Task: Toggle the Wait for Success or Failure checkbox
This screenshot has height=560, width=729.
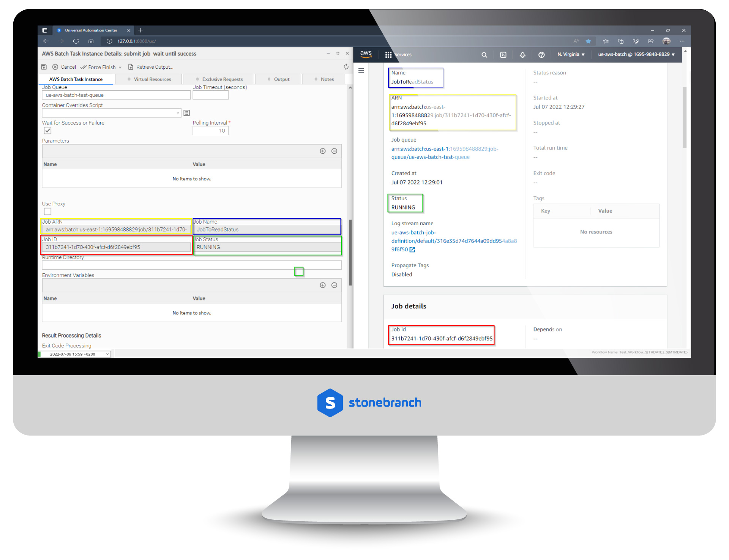Action: tap(46, 131)
